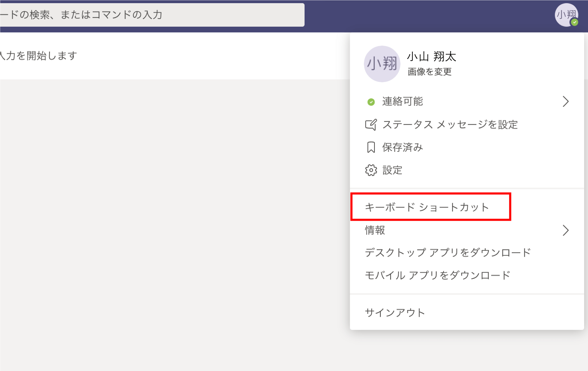This screenshot has width=588, height=371.
Task: Click the green available status icon
Action: [x=371, y=102]
